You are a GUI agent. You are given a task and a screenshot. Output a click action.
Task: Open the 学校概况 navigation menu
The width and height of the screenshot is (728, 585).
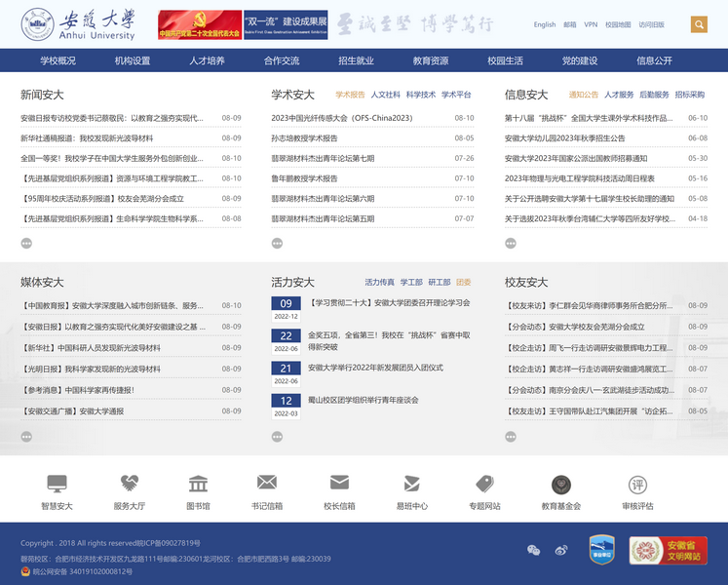pyautogui.click(x=57, y=60)
